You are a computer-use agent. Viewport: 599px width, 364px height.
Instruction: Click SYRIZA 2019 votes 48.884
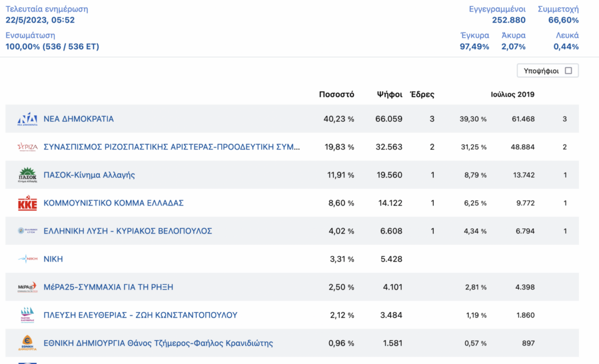click(522, 147)
